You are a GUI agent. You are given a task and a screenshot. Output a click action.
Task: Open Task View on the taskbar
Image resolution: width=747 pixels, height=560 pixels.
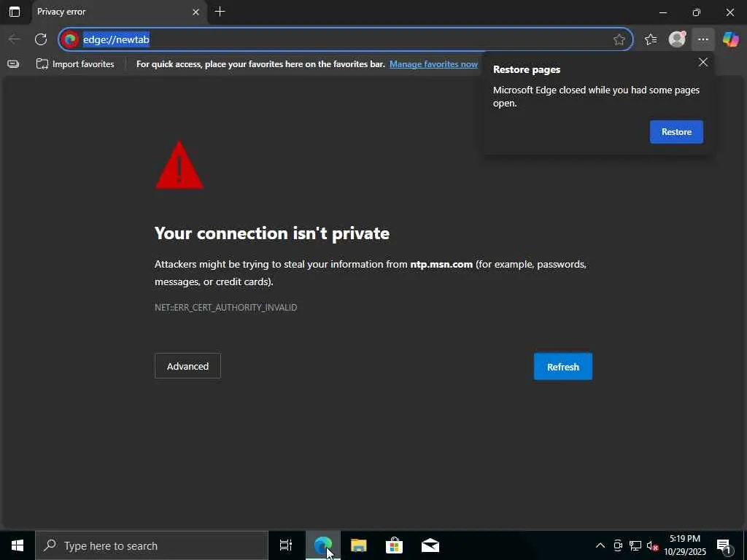point(286,545)
